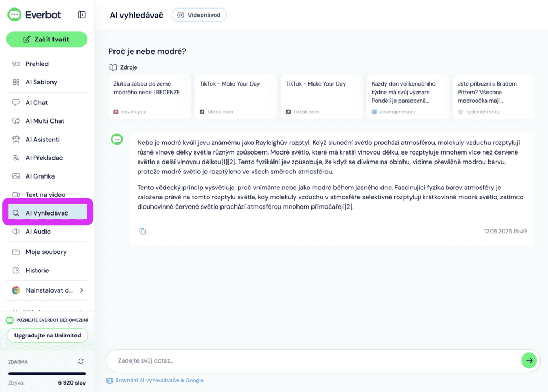This screenshot has width=548, height=392.
Task: Click the remaining words progress bar
Action: 47,373
